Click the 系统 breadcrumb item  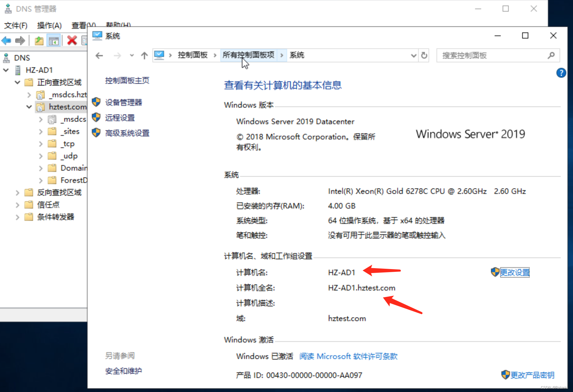click(x=297, y=55)
